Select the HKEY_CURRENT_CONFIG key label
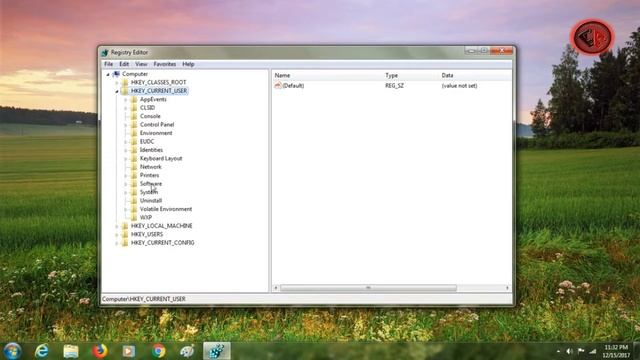This screenshot has width=640, height=360. 162,243
